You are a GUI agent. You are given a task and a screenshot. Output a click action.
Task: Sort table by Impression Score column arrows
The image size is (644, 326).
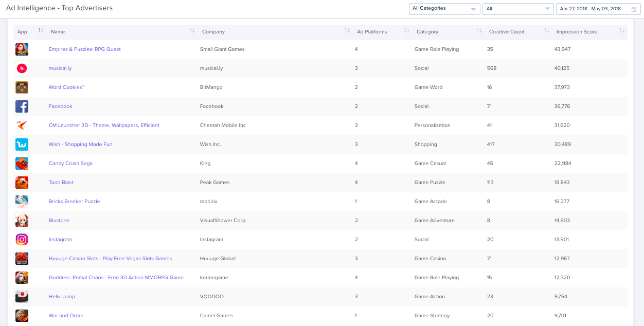tap(621, 31)
